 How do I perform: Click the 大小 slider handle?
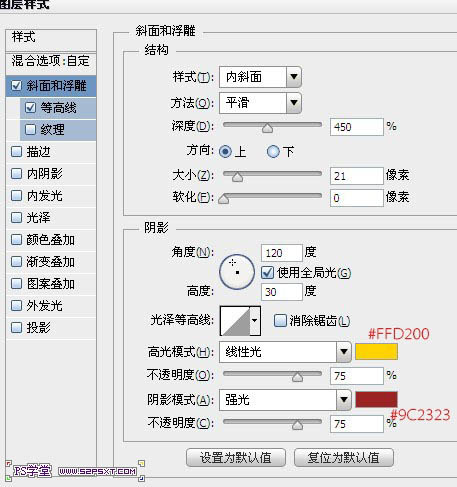click(237, 177)
